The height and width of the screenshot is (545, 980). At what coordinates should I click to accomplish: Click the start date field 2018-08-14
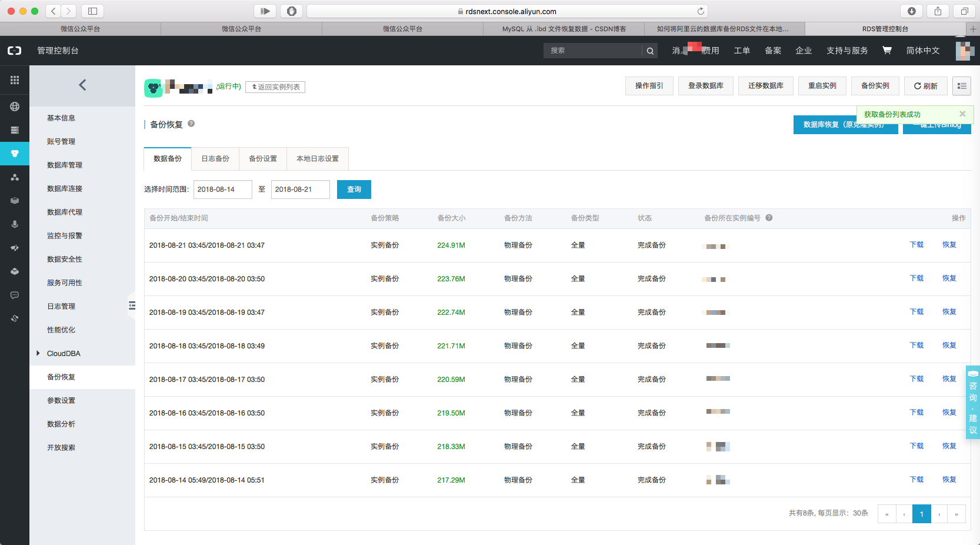[222, 190]
